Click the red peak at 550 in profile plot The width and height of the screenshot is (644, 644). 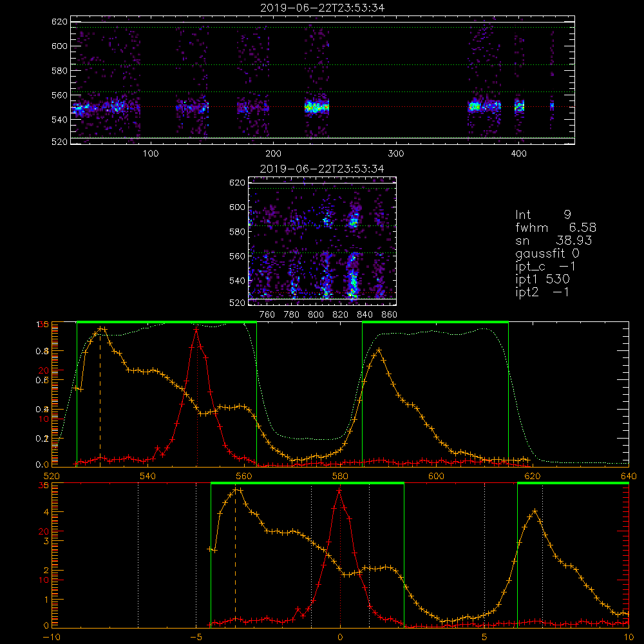pos(196,329)
